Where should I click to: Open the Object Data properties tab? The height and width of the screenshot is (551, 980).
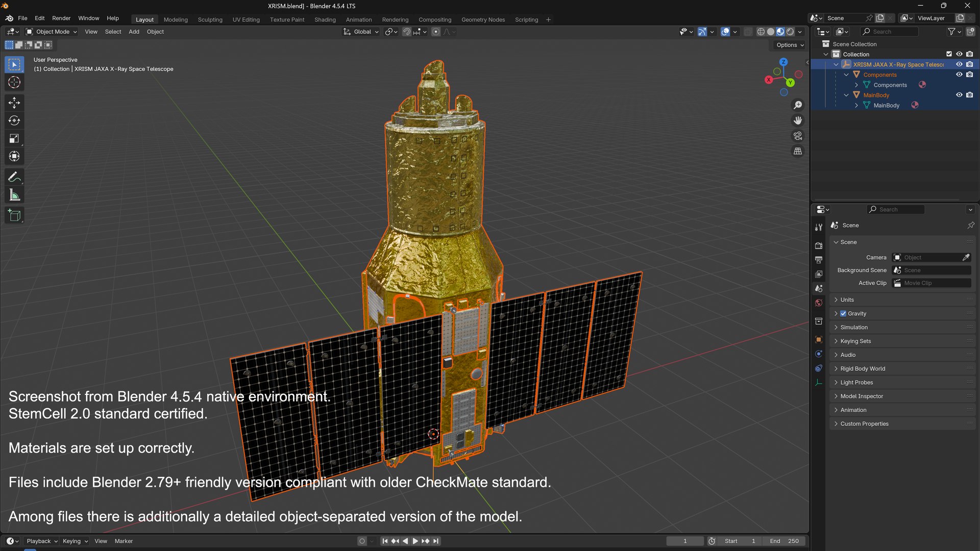coord(819,383)
